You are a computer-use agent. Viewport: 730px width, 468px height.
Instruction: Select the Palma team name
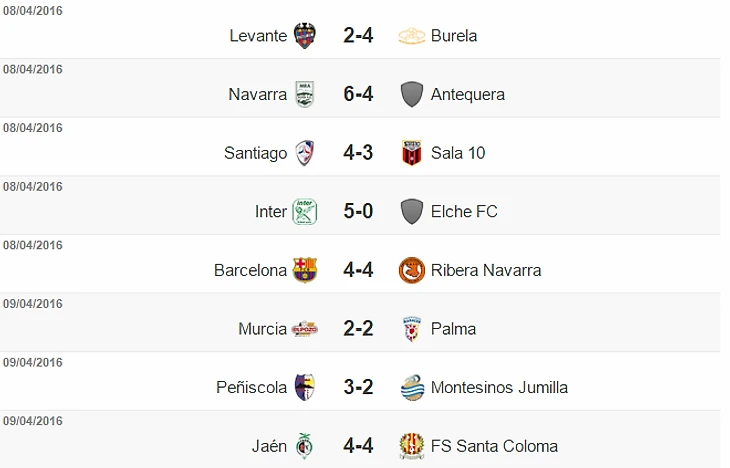pyautogui.click(x=453, y=329)
